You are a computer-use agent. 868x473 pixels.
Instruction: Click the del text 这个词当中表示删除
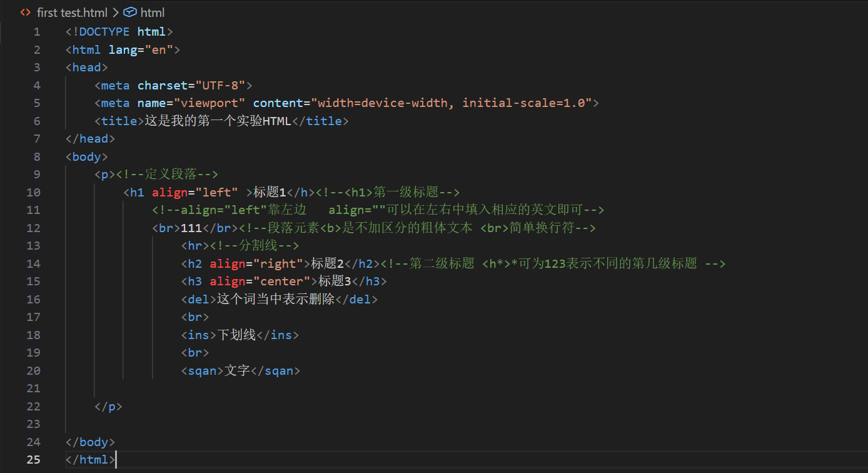(276, 300)
